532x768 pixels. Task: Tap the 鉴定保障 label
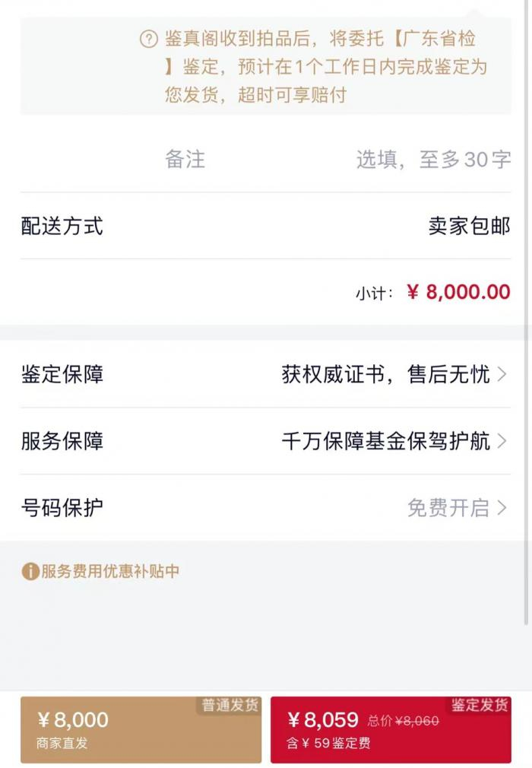click(x=62, y=374)
